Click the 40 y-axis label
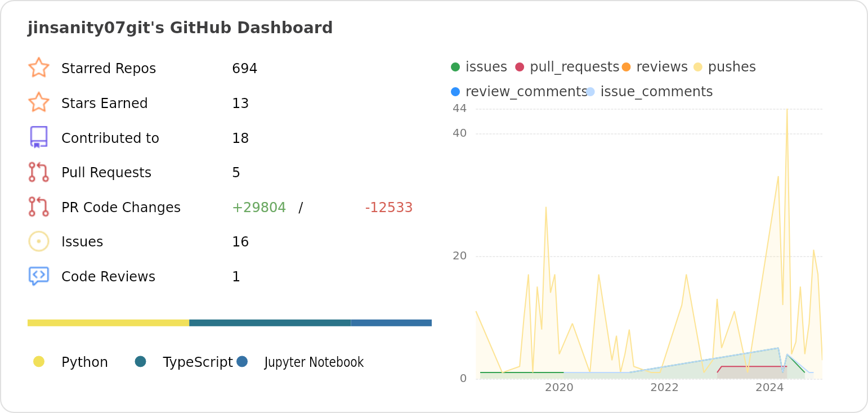868x413 pixels. [x=459, y=133]
